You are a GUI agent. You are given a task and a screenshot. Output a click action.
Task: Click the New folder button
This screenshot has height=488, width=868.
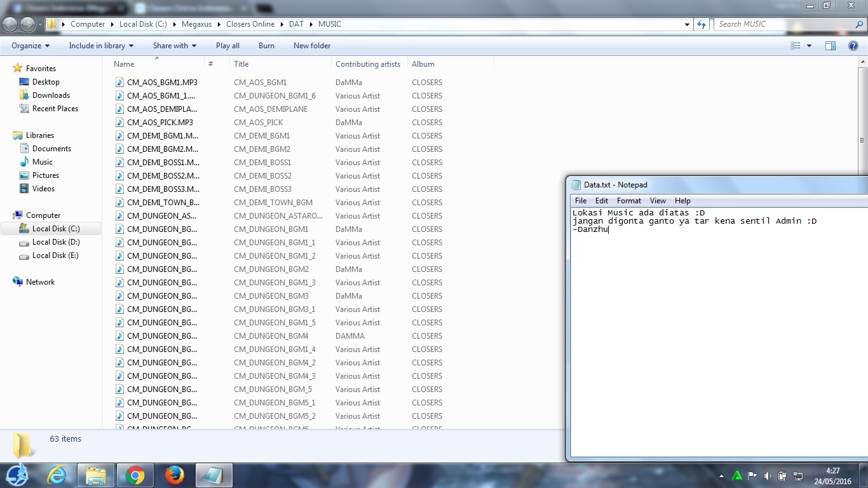coord(312,46)
